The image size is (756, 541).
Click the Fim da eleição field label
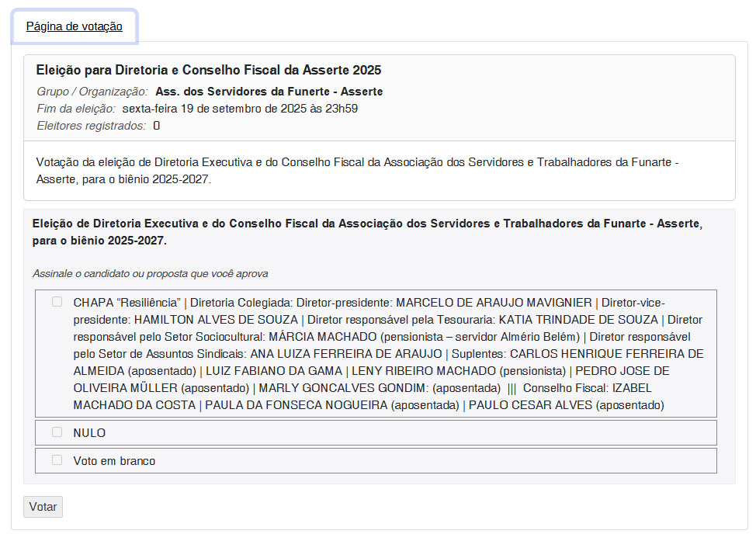(76, 109)
